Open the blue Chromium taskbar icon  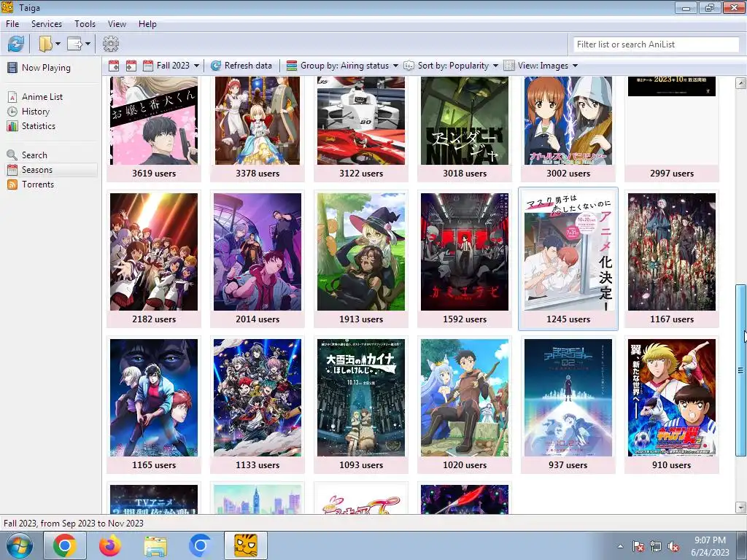pyautogui.click(x=200, y=545)
